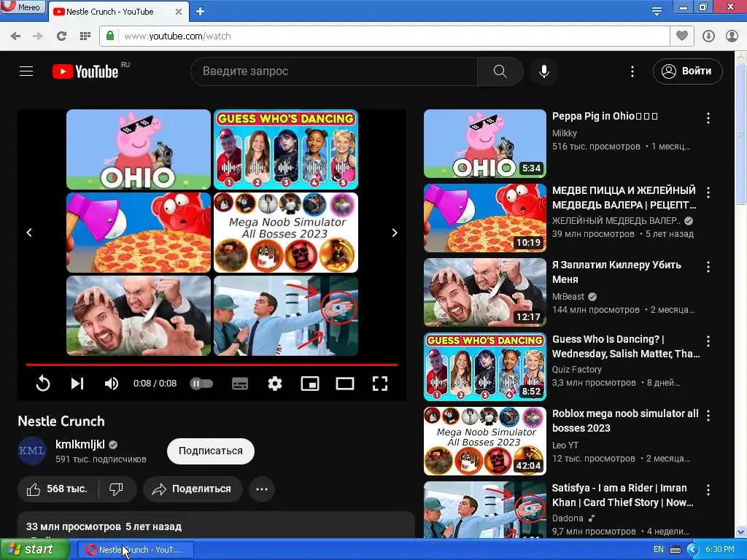Open options for Roblox mega noob simulator
Screen dimensions: 747x560
point(708,415)
